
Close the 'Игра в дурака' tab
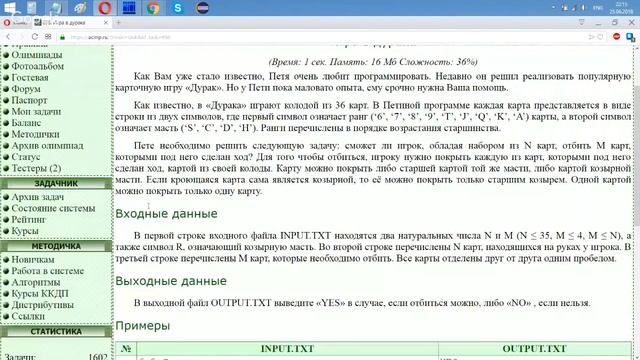(106, 23)
